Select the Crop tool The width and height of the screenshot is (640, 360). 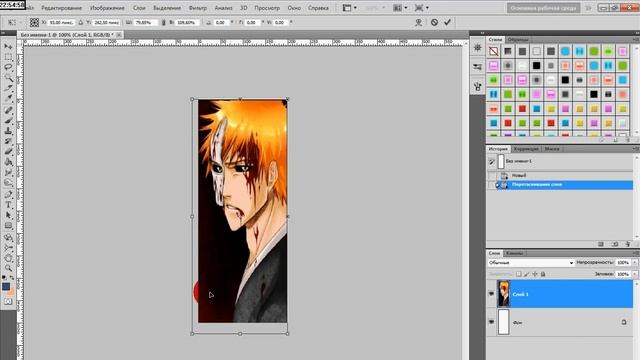[8, 88]
